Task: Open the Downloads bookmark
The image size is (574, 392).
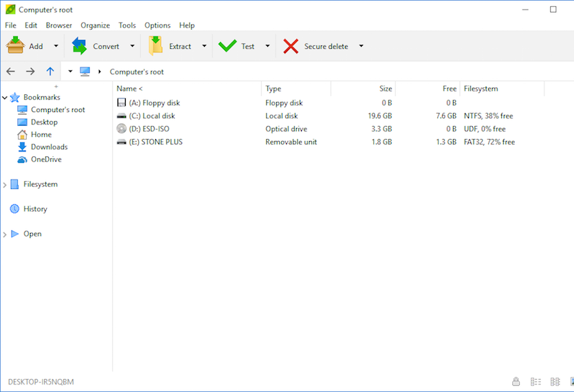Action: coord(43,147)
